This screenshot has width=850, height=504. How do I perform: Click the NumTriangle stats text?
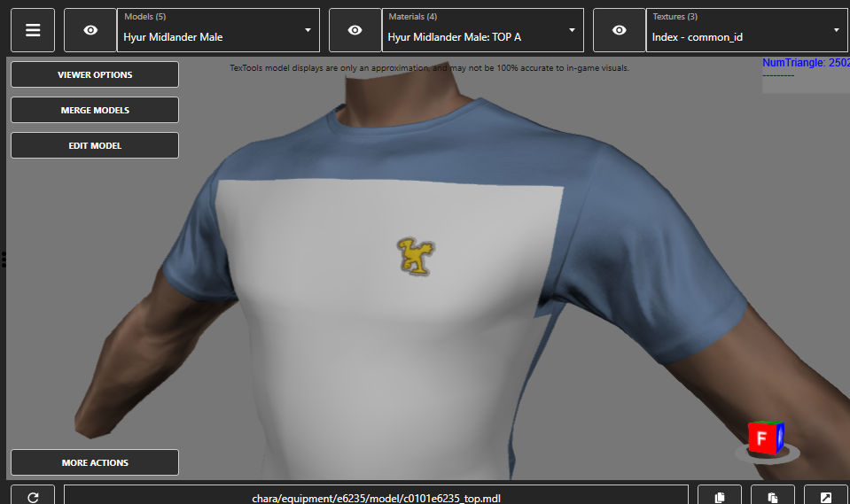(806, 63)
